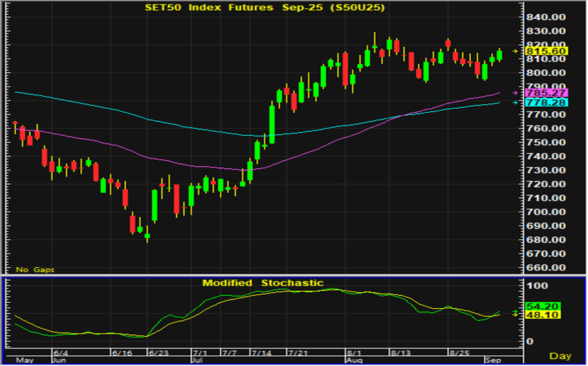This screenshot has width=588, height=366.
Task: Click the arrow markers beside stochastic values
Action: (x=516, y=312)
